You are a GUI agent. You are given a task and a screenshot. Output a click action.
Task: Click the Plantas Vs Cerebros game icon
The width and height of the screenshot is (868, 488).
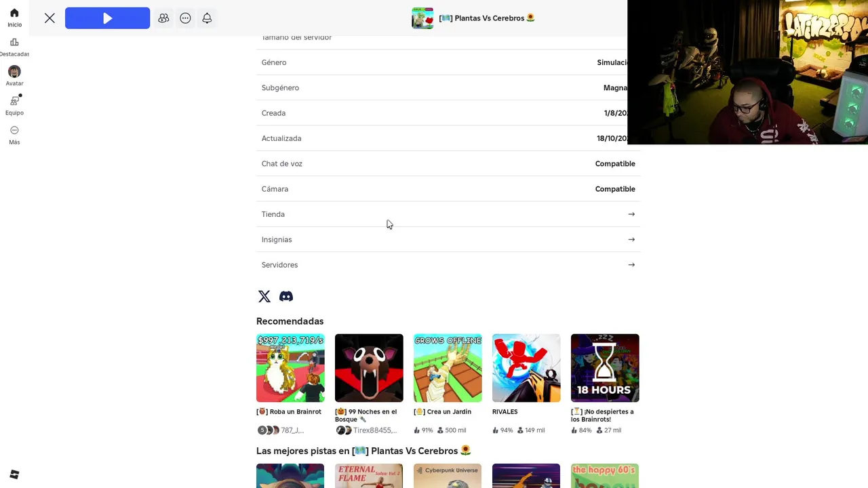point(422,18)
